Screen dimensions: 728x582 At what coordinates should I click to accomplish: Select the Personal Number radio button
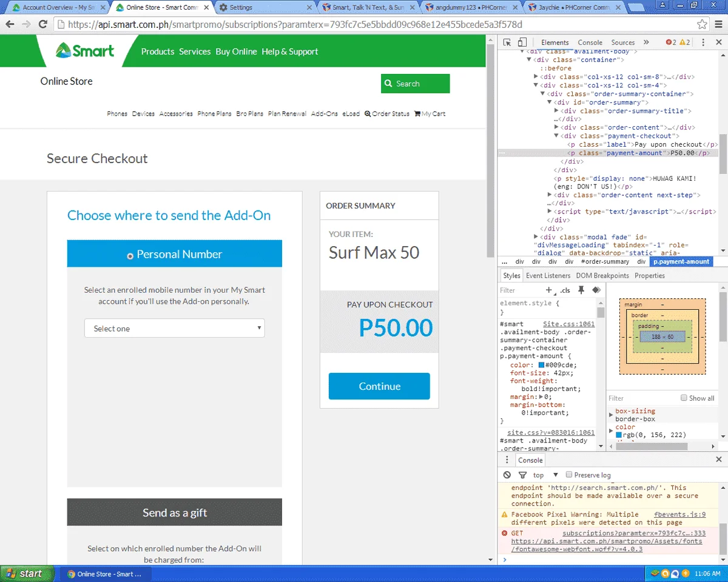click(x=130, y=256)
